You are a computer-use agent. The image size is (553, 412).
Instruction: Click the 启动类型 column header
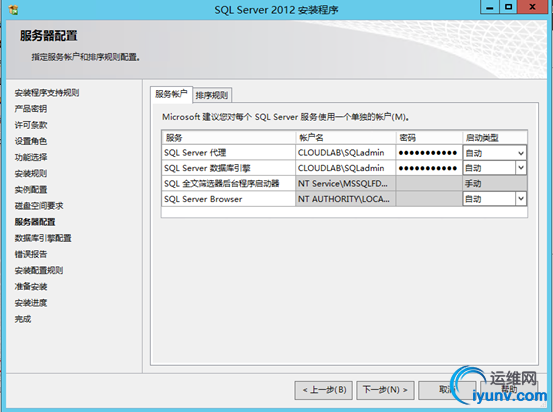pyautogui.click(x=495, y=138)
